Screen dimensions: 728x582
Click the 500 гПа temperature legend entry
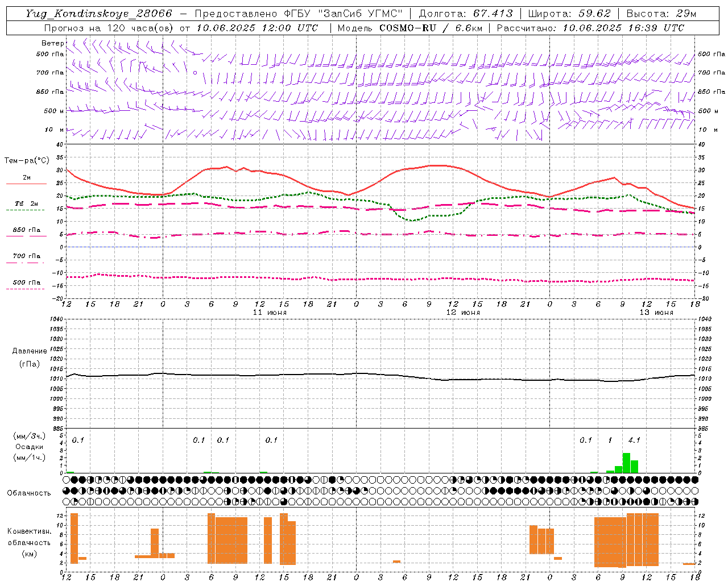(27, 282)
